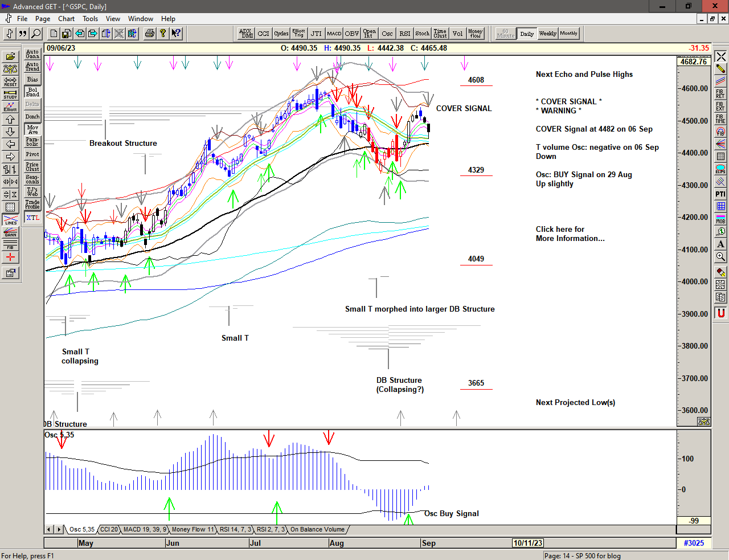Click the Elliott wave tool icon
This screenshot has width=729, height=560.
click(10, 107)
